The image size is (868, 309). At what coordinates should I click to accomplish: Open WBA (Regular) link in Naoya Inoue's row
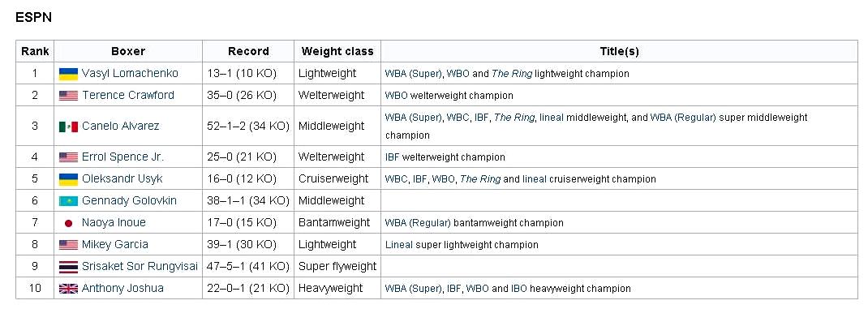(418, 223)
